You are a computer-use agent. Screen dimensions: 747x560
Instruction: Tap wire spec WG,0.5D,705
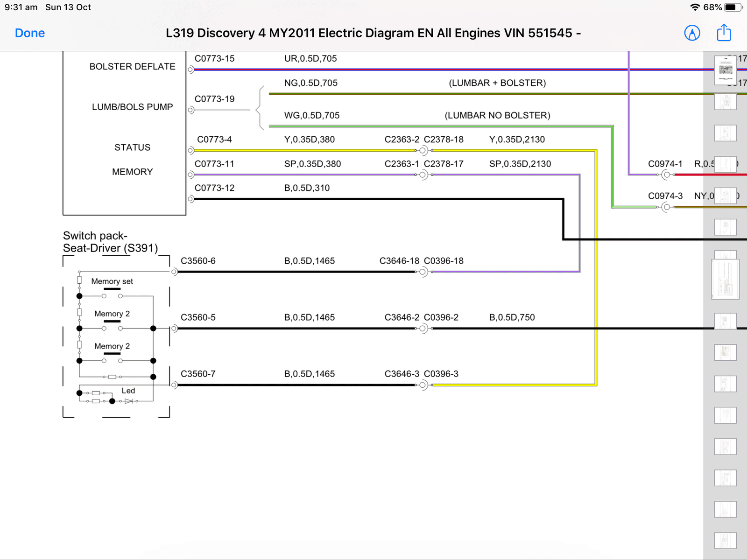312,115
